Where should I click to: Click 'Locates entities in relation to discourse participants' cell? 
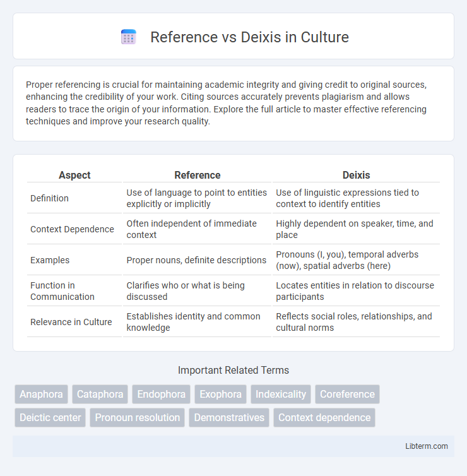click(x=356, y=291)
